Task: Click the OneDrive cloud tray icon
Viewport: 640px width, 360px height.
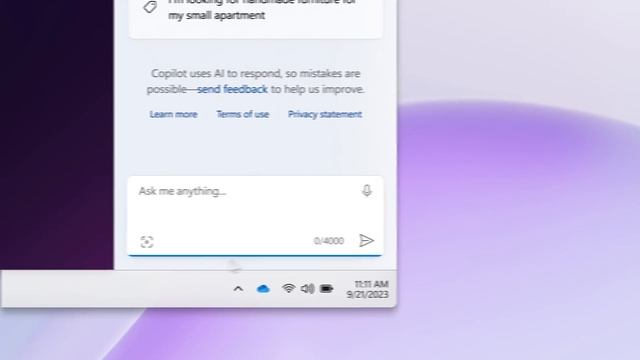Action: click(263, 289)
